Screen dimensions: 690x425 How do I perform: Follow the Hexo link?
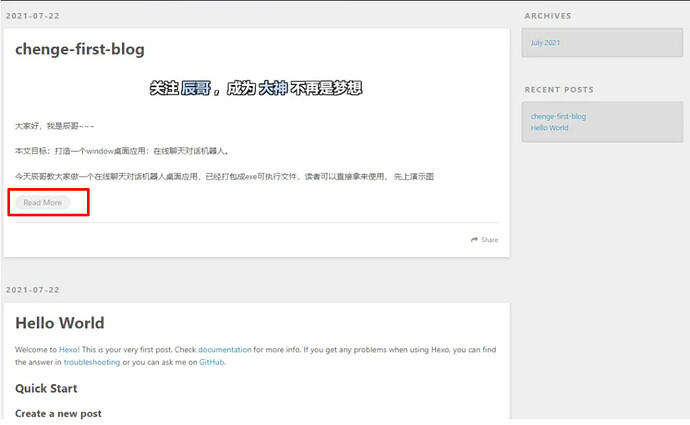(x=68, y=350)
